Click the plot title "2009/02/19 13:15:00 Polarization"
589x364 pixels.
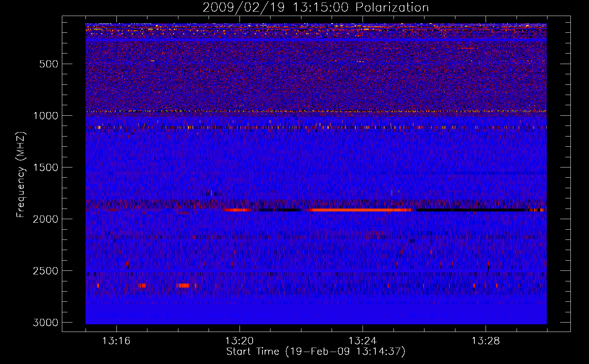click(x=316, y=7)
